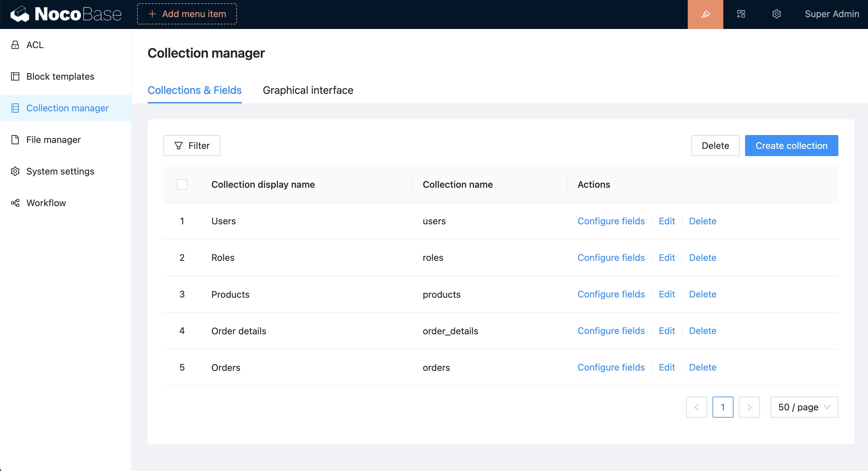Click the NocoBase logo

(66, 14)
